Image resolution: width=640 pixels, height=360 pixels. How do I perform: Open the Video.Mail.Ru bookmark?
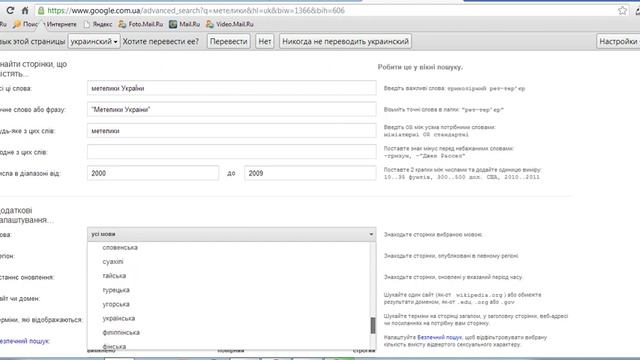230,24
